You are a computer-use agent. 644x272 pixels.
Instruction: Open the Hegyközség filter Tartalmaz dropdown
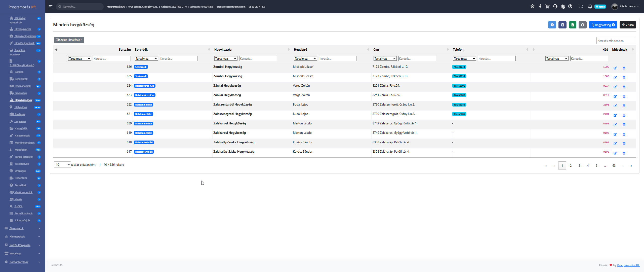[226, 59]
